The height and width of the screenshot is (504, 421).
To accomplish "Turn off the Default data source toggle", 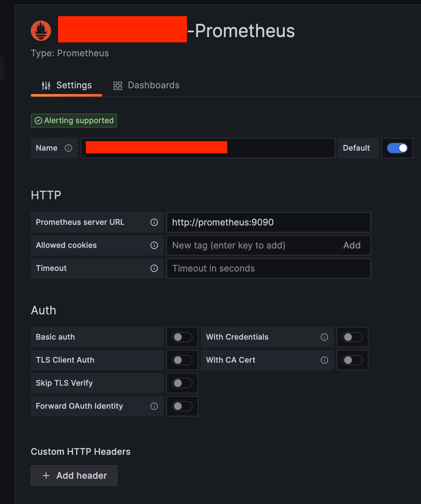I will pos(397,148).
